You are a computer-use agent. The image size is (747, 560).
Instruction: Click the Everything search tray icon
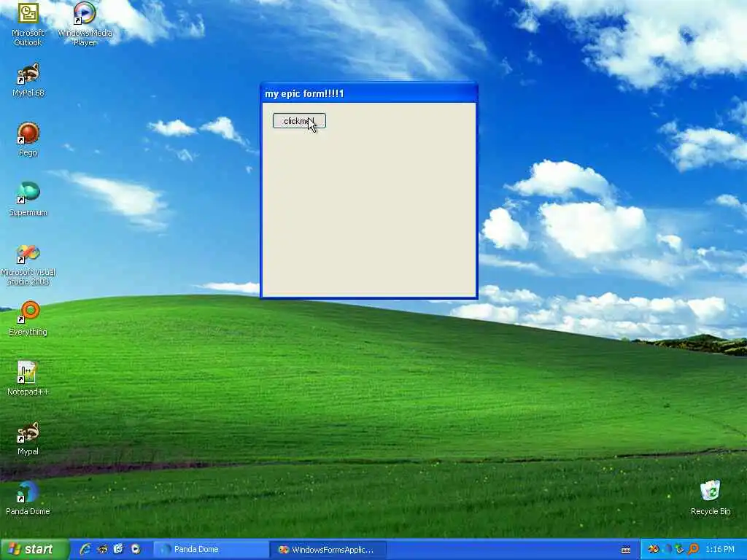coord(693,550)
